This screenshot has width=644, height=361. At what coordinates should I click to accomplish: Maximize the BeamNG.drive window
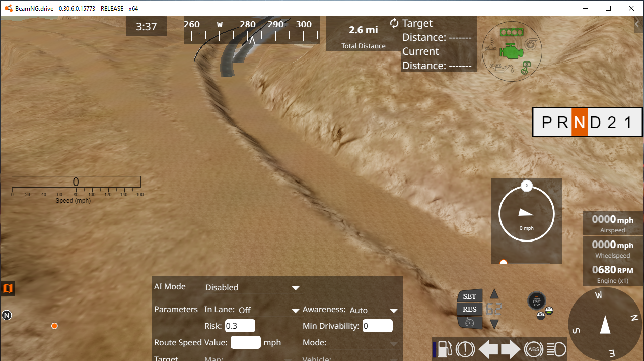click(x=608, y=8)
